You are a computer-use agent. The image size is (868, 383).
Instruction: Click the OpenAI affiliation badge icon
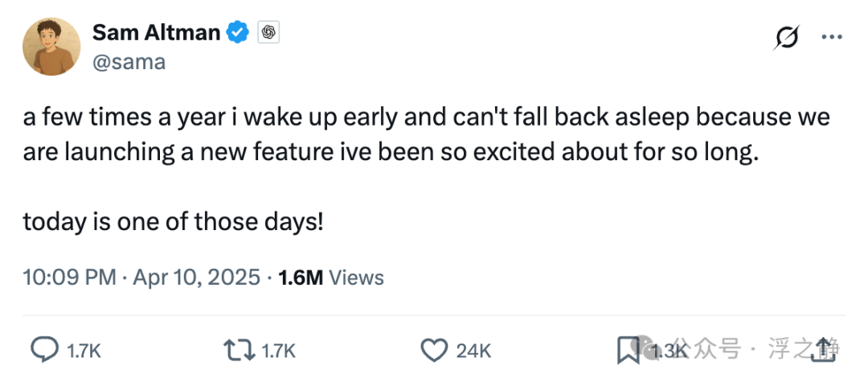(268, 33)
